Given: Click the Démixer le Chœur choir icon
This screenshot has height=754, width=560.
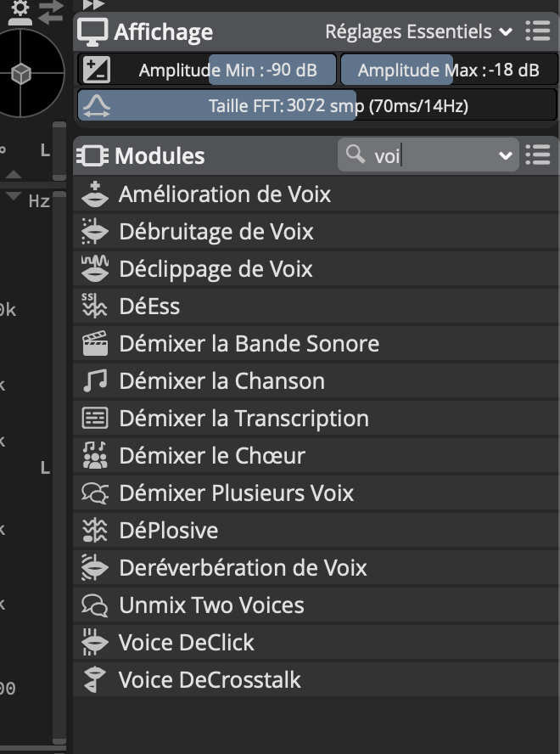Looking at the screenshot, I should (x=95, y=455).
